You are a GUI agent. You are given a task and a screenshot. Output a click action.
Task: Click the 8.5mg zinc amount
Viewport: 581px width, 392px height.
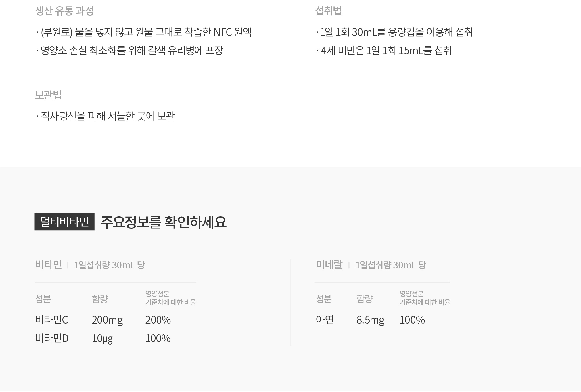pos(370,320)
